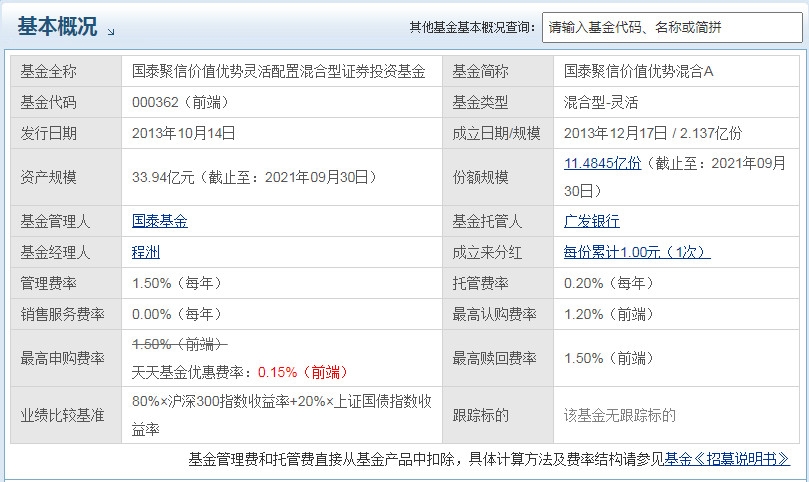Click the small arrow icon beside 基本概况
The width and height of the screenshot is (809, 482).
[x=111, y=32]
